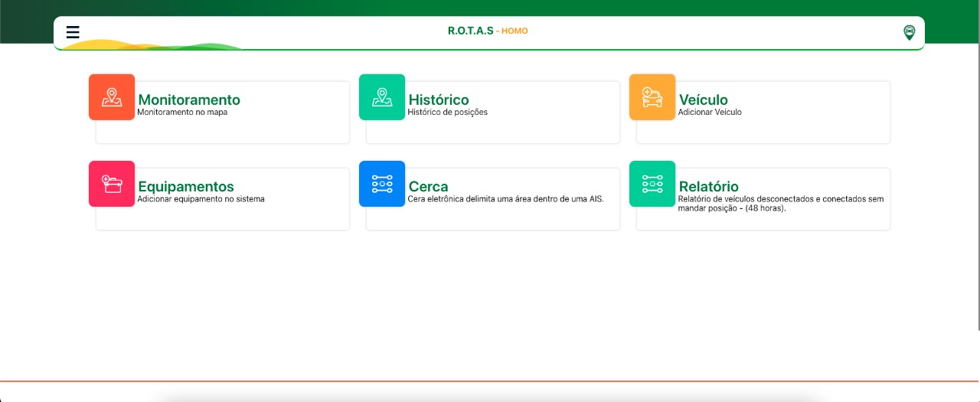Click the R.O.T.A.S title in header

click(x=471, y=31)
